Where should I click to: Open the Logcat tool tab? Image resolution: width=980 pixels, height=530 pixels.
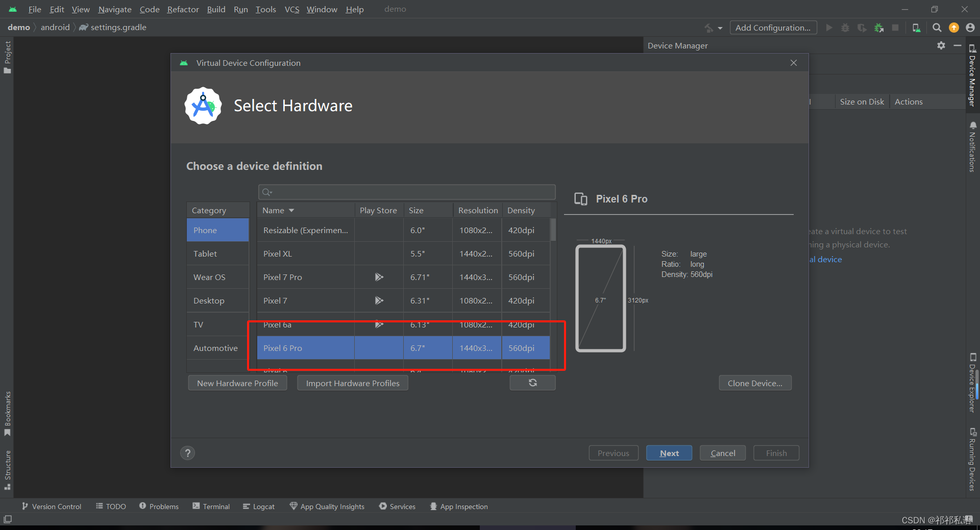259,506
